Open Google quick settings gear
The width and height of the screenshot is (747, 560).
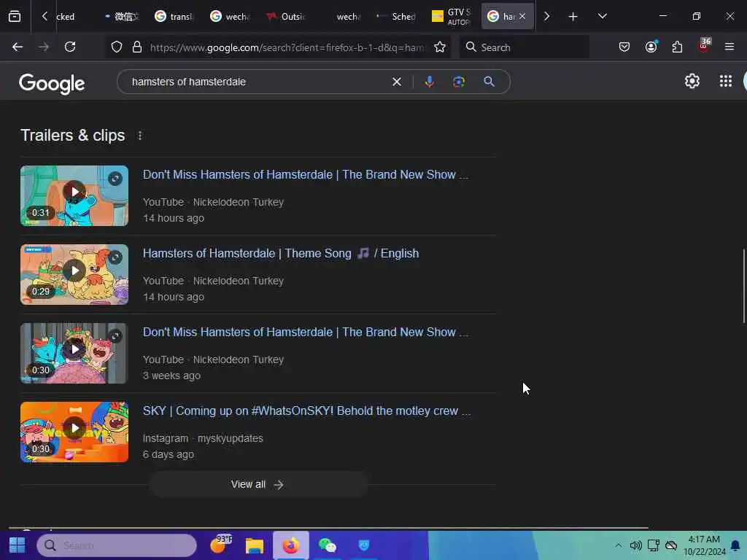pyautogui.click(x=692, y=82)
